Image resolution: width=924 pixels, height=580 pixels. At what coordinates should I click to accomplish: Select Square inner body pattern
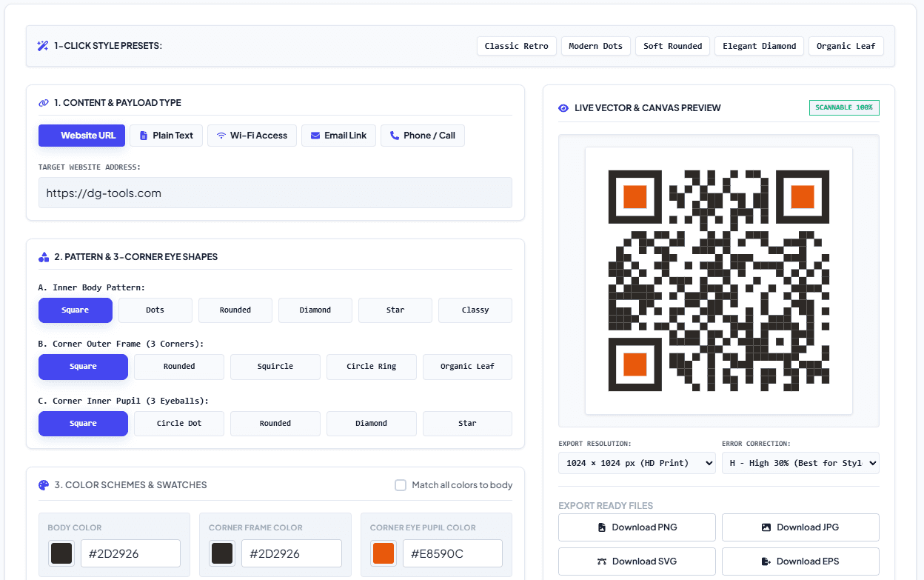tap(76, 310)
